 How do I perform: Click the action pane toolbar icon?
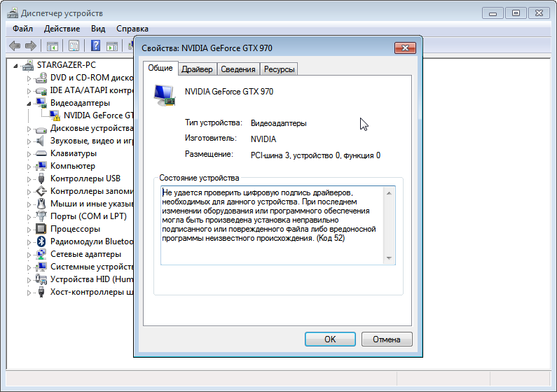click(x=112, y=45)
